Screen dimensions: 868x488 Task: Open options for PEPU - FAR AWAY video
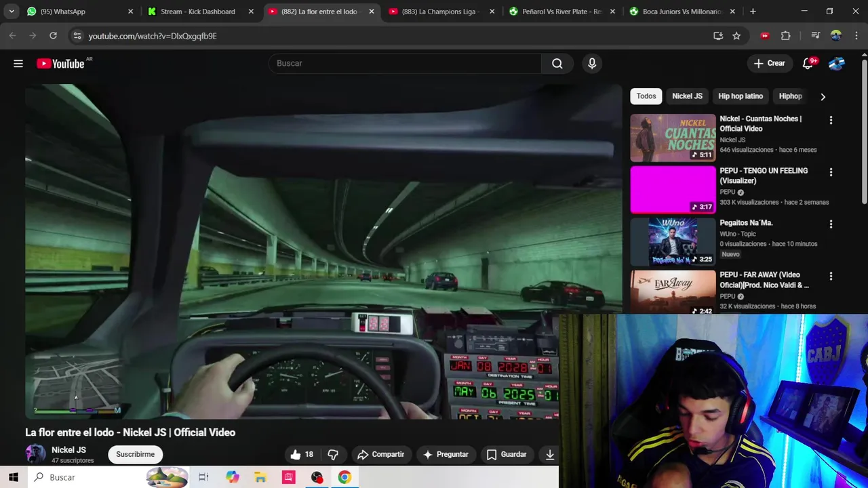[x=831, y=277]
